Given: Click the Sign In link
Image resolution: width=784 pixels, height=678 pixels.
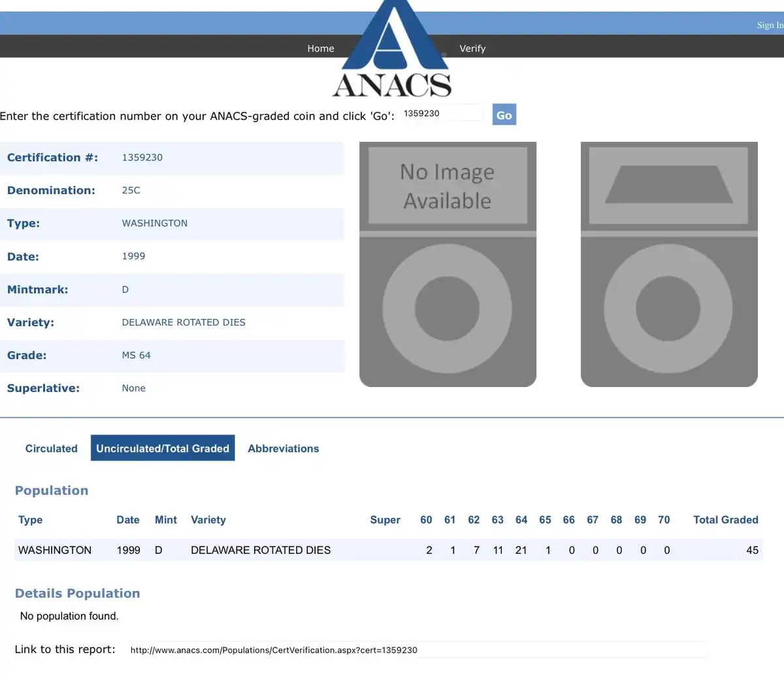Looking at the screenshot, I should (770, 25).
